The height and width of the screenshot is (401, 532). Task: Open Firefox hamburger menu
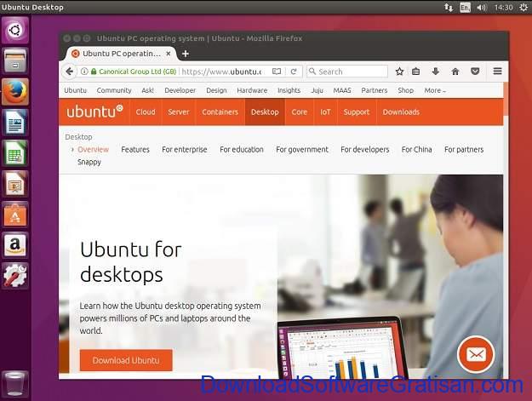[x=497, y=72]
